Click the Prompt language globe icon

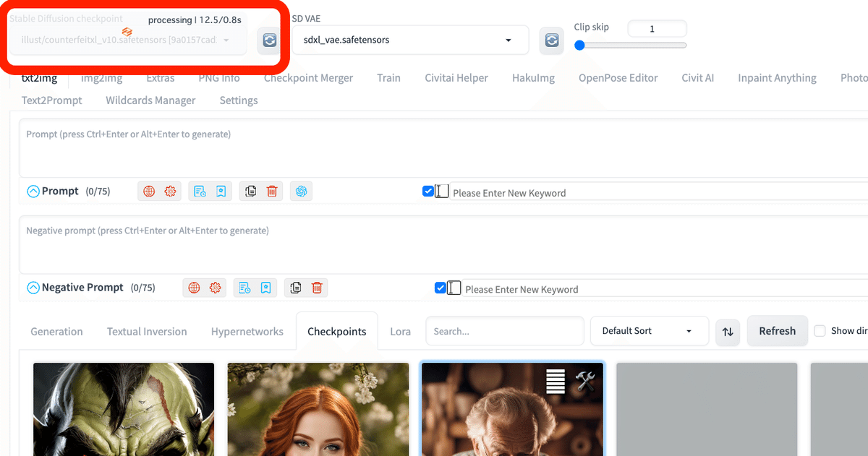coord(149,192)
